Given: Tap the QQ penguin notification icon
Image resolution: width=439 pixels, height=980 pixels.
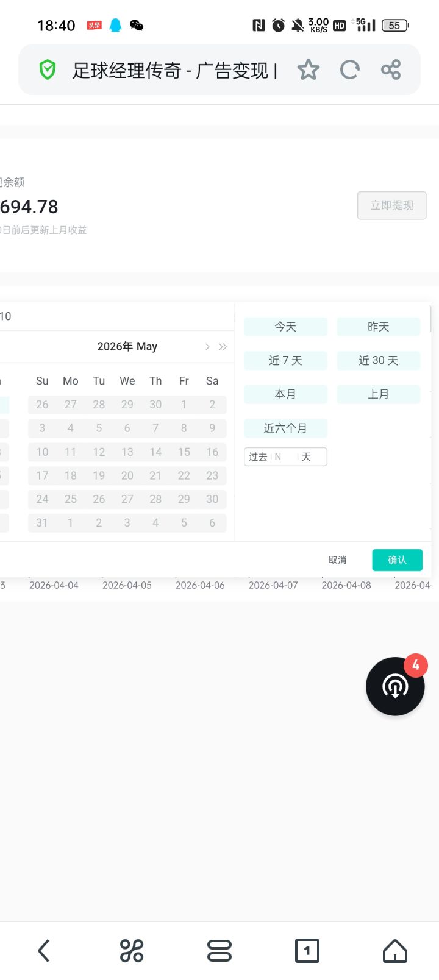Looking at the screenshot, I should (x=115, y=25).
